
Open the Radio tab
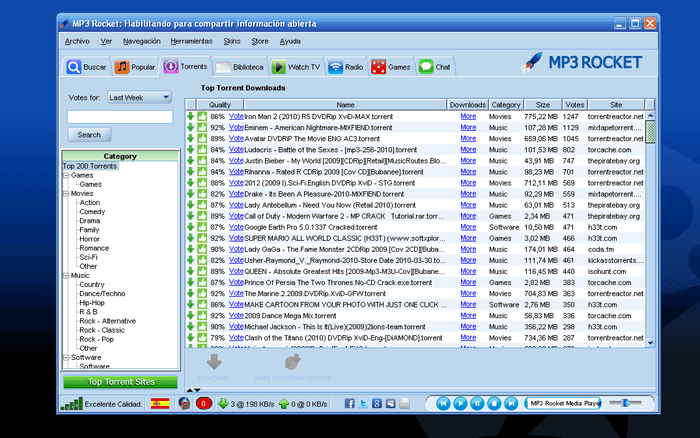click(346, 67)
